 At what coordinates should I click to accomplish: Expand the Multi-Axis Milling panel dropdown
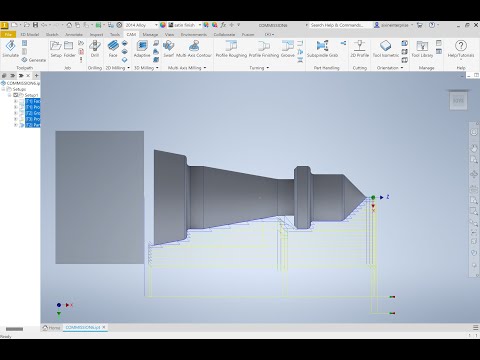[x=205, y=68]
